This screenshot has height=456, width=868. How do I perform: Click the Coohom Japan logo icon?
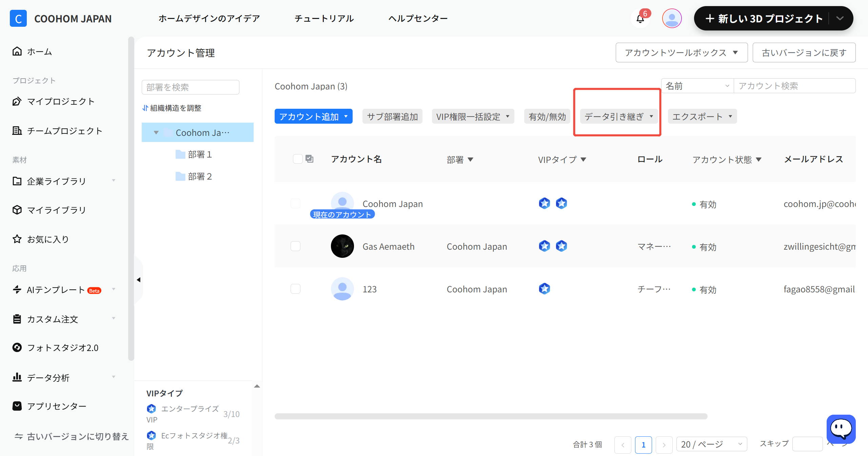tap(18, 18)
